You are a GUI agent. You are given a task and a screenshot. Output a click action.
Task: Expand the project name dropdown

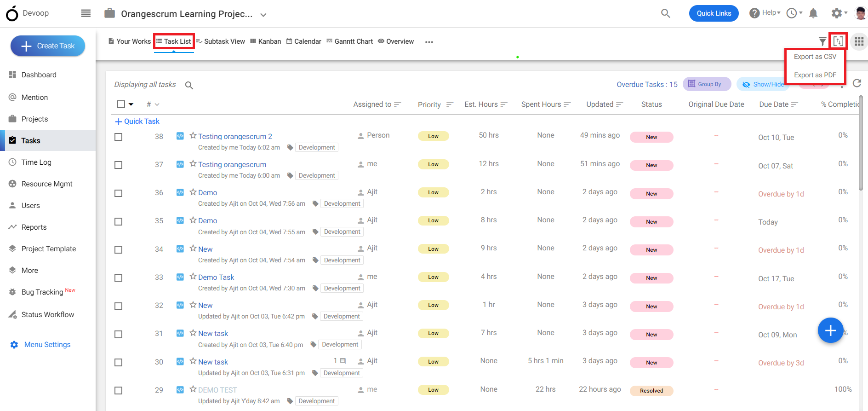click(263, 15)
